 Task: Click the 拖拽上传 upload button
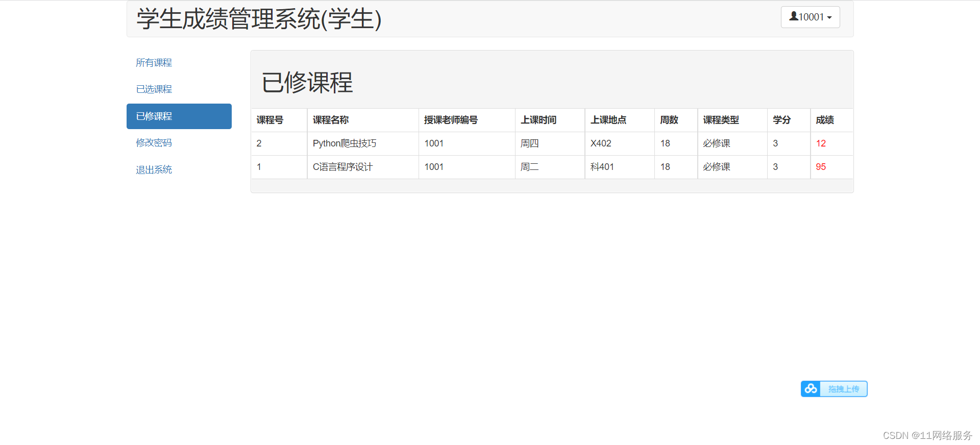[843, 389]
